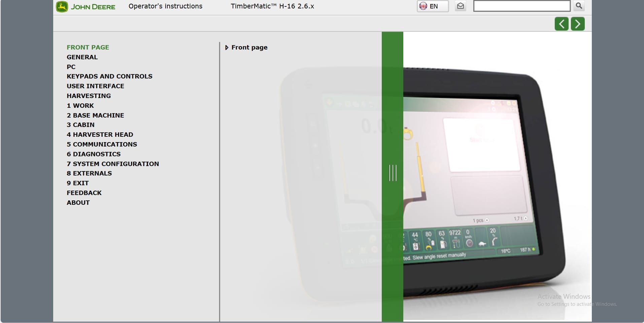Open the 5 COMMUNICATIONS section

click(x=102, y=144)
